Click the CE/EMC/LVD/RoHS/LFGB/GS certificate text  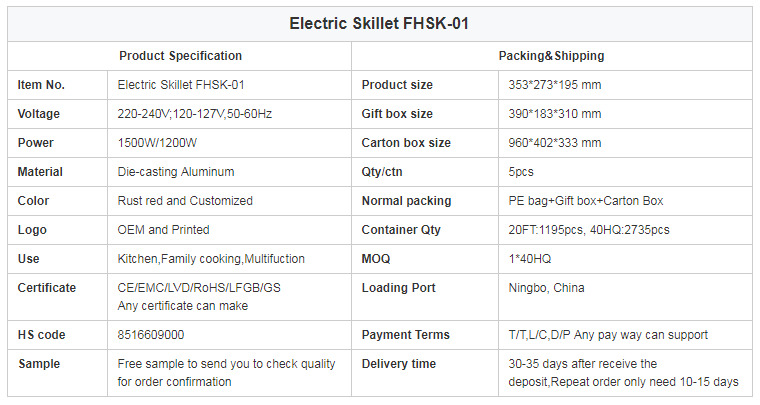point(199,288)
